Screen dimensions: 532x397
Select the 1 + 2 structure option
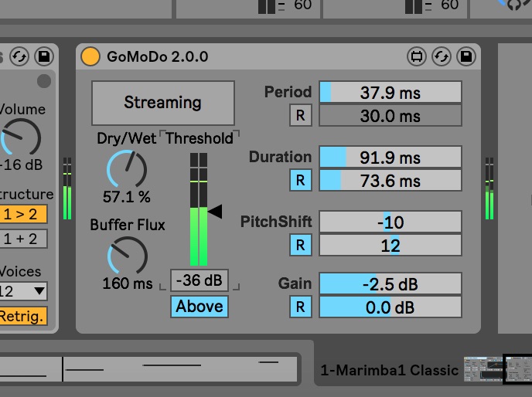click(22, 239)
